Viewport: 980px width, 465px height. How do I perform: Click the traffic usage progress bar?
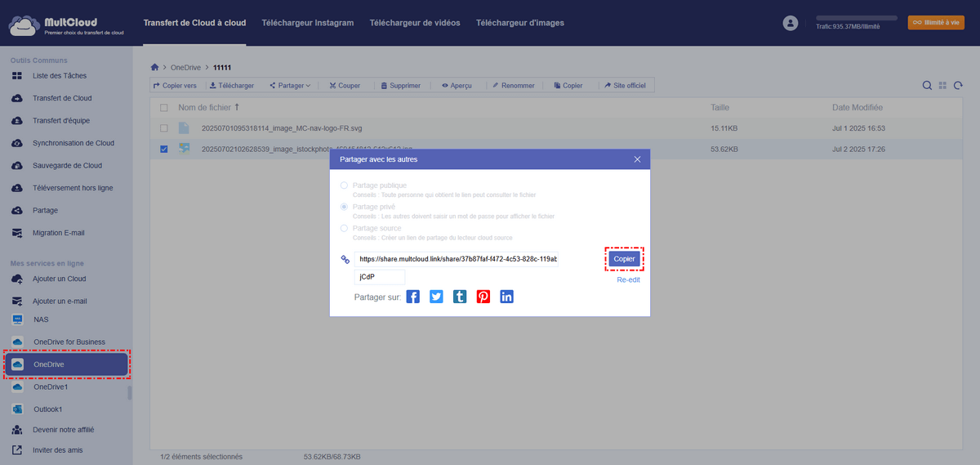pyautogui.click(x=857, y=17)
